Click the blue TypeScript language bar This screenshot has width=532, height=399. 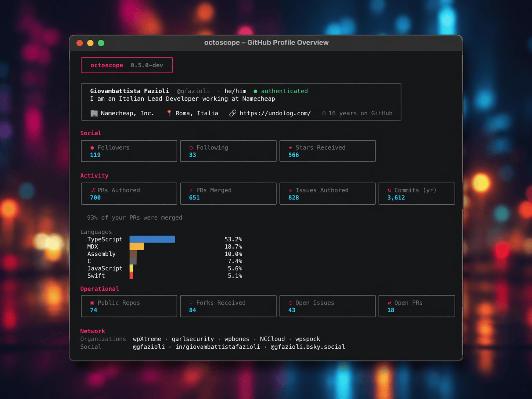click(x=152, y=239)
